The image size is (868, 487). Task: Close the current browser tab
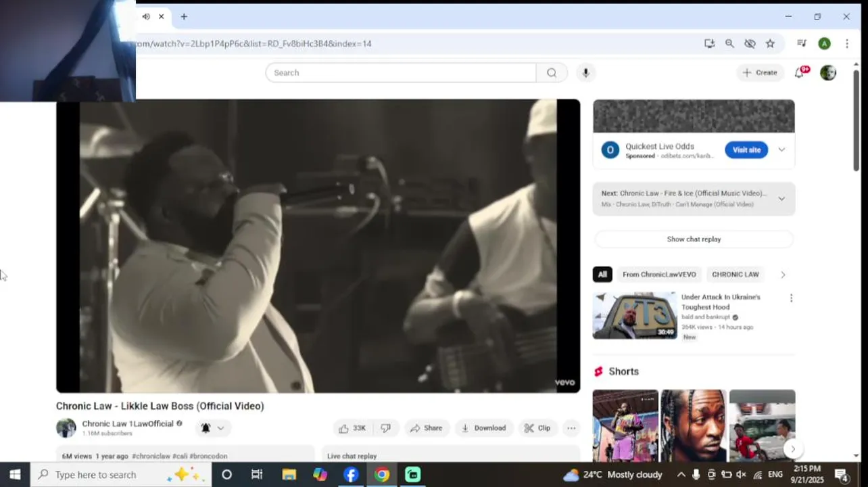(161, 16)
